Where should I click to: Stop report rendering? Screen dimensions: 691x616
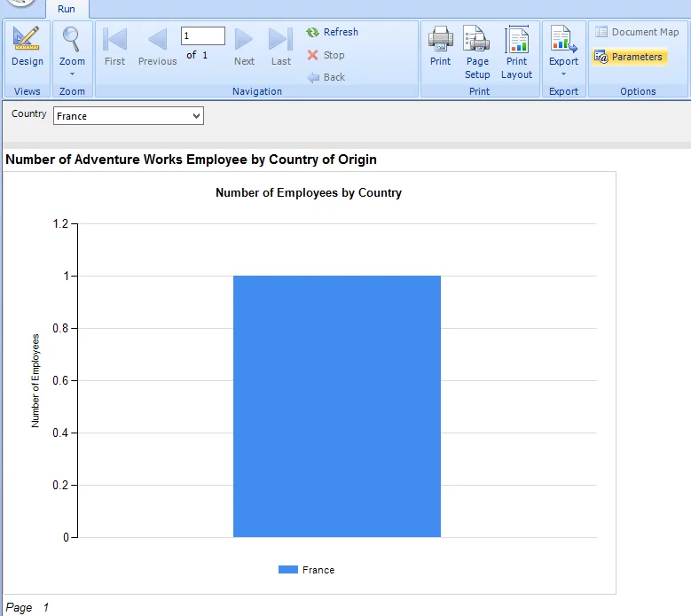coord(326,55)
